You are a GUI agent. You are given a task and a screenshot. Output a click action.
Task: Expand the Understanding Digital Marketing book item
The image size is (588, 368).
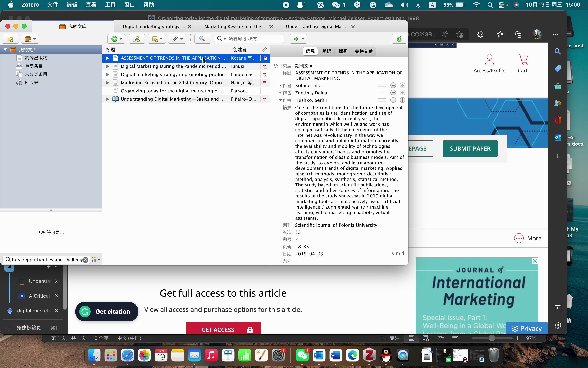pyautogui.click(x=107, y=99)
